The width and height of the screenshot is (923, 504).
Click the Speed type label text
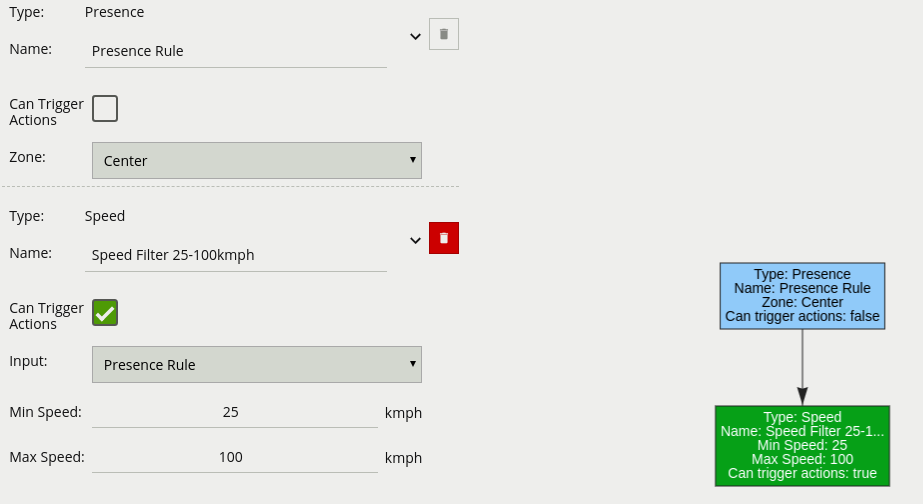tap(105, 216)
